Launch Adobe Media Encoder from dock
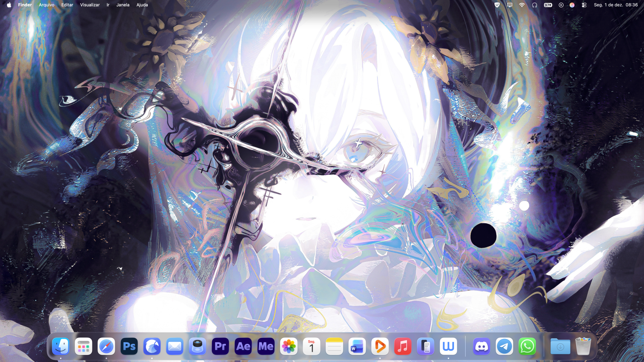This screenshot has height=362, width=644. 266,347
